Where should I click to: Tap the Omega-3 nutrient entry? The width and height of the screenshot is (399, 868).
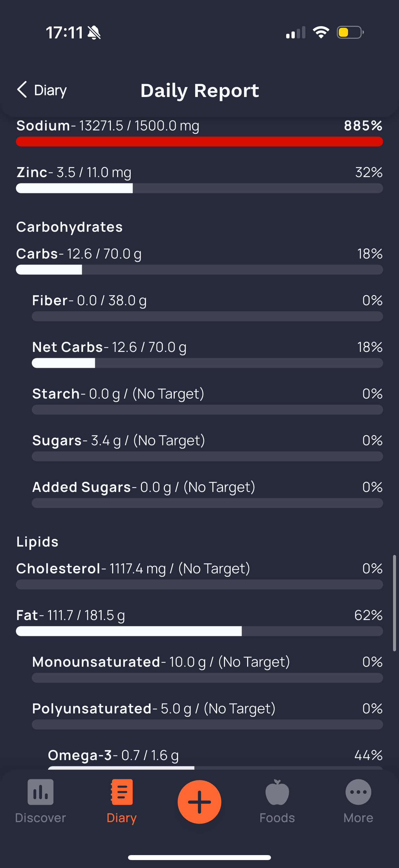pyautogui.click(x=215, y=758)
